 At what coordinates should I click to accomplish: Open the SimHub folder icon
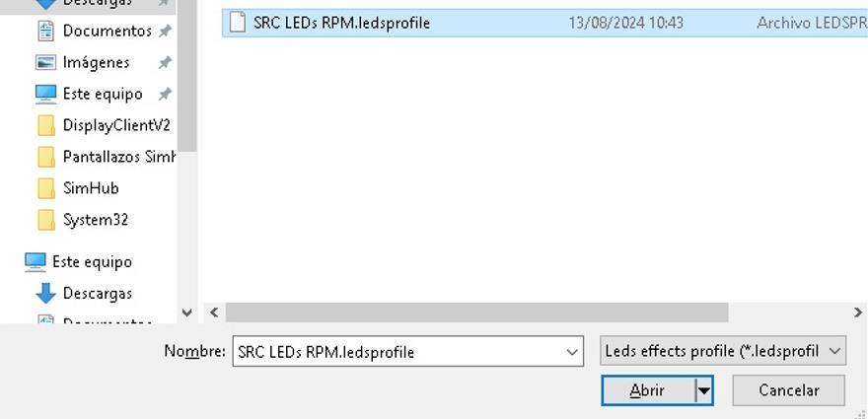(46, 188)
